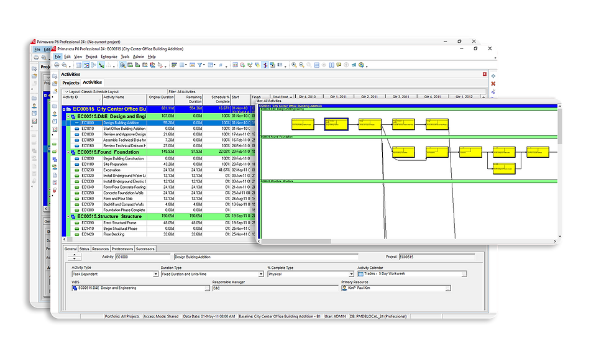
Task: Open the Predecessors tab in details pane
Action: (x=122, y=248)
